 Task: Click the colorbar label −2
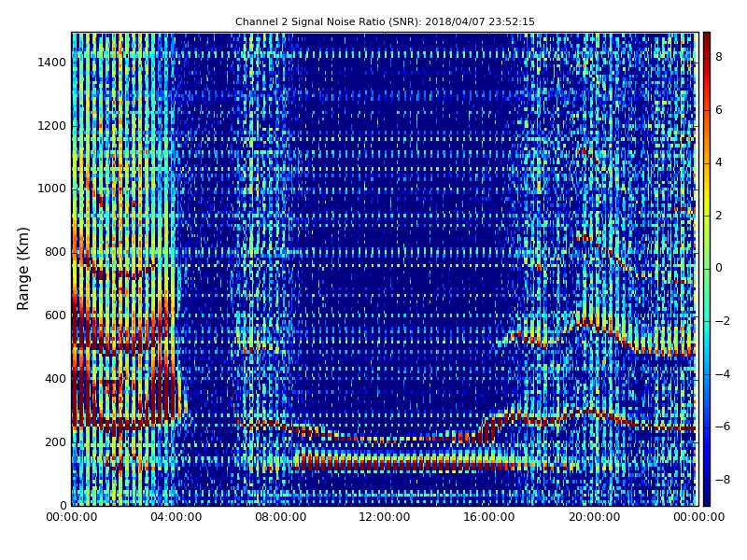pyautogui.click(x=723, y=321)
